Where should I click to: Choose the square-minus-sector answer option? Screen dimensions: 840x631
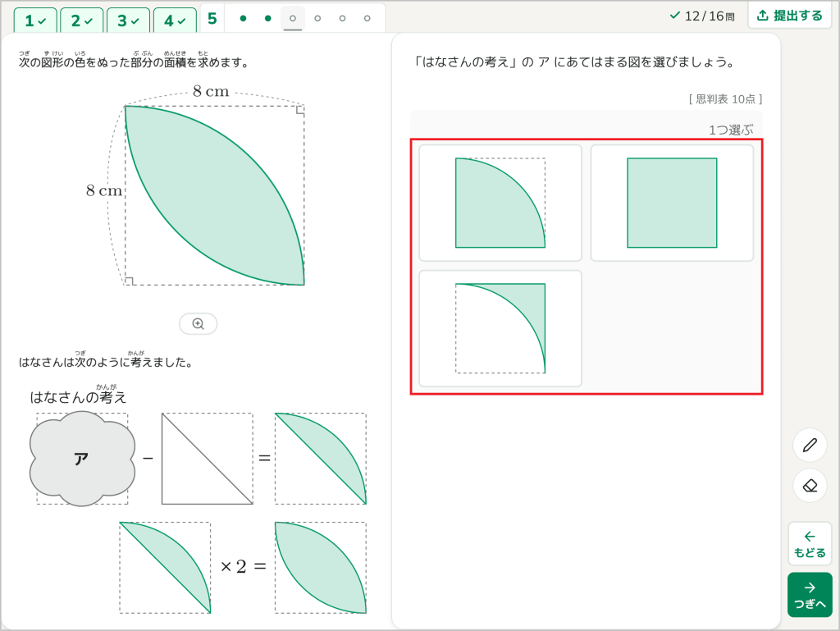[500, 328]
